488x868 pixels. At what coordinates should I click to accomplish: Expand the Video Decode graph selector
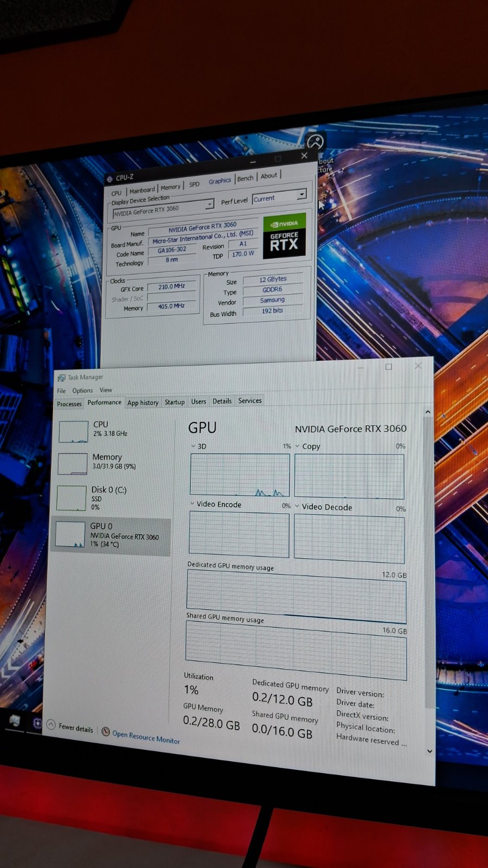(297, 506)
